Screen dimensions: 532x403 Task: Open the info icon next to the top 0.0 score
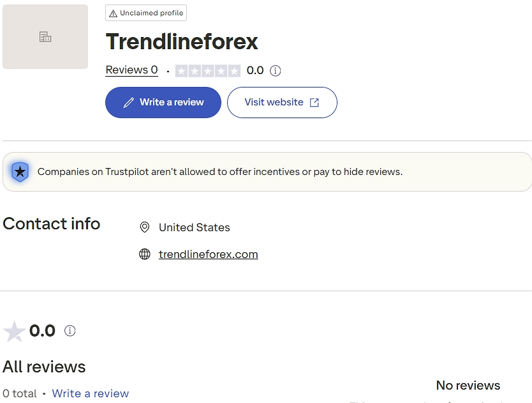275,71
